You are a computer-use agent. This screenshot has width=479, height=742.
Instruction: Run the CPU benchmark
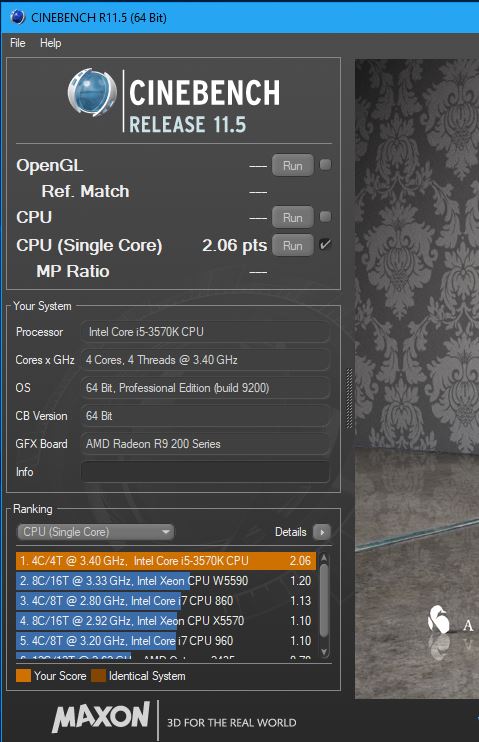click(x=293, y=218)
